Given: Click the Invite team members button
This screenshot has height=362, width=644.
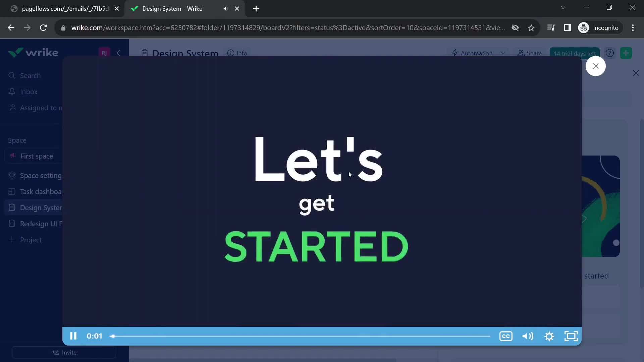Looking at the screenshot, I should (x=65, y=352).
